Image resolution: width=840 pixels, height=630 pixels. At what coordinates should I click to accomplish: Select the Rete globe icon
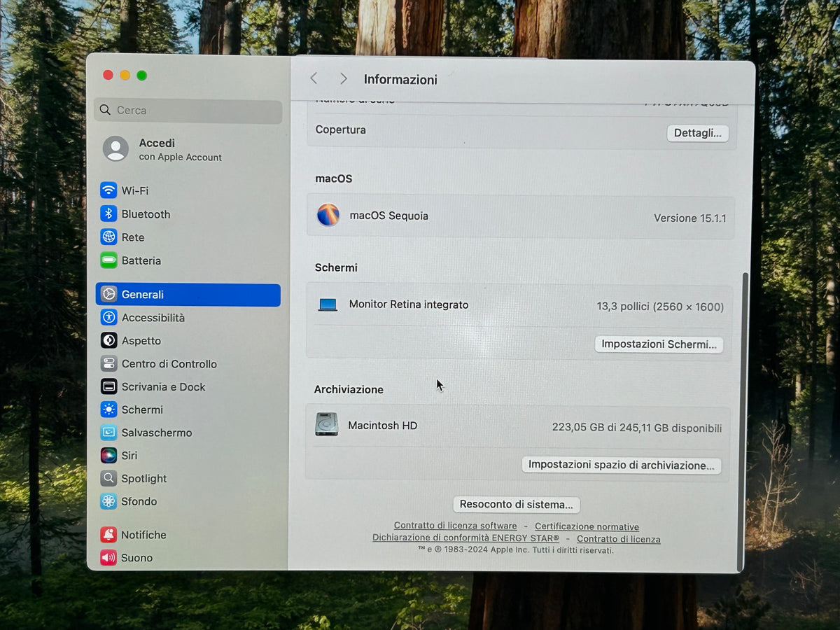point(108,237)
